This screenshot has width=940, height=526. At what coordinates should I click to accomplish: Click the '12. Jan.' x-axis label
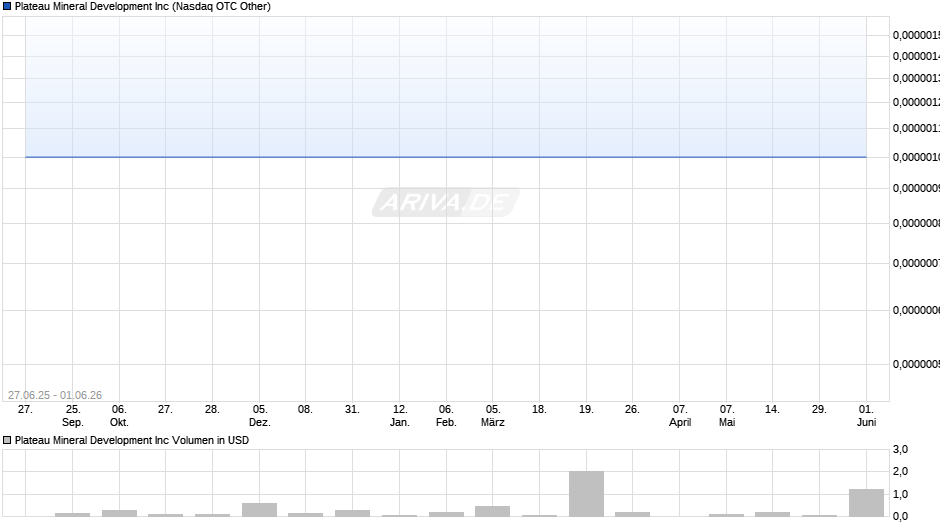point(400,416)
